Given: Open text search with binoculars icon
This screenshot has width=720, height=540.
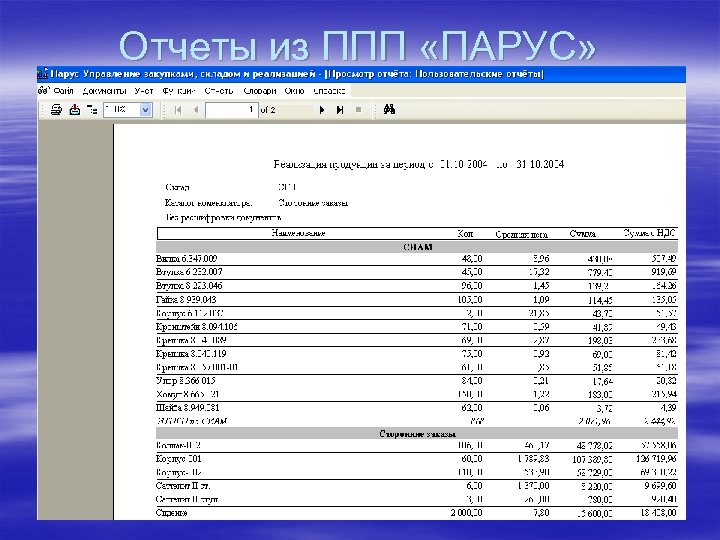Looking at the screenshot, I should pyautogui.click(x=389, y=109).
